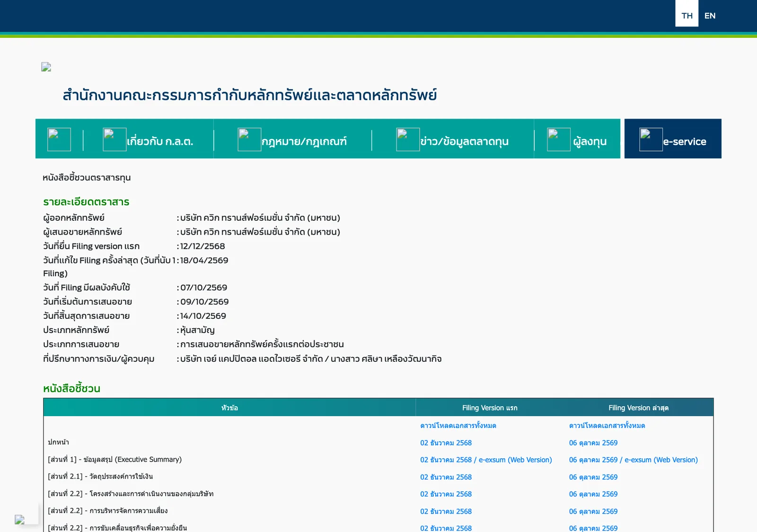The image size is (757, 532).
Task: Select the date value 07/10/2569
Action: tap(203, 288)
